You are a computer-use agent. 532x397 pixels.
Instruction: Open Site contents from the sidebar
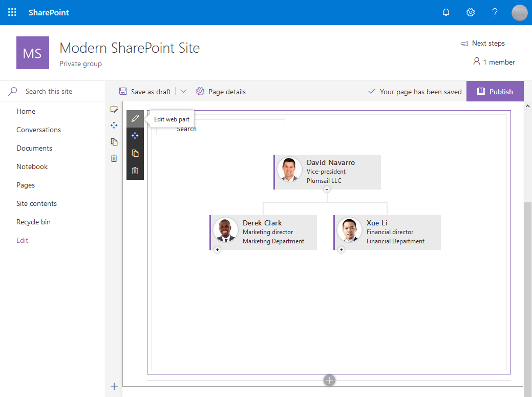pos(36,203)
